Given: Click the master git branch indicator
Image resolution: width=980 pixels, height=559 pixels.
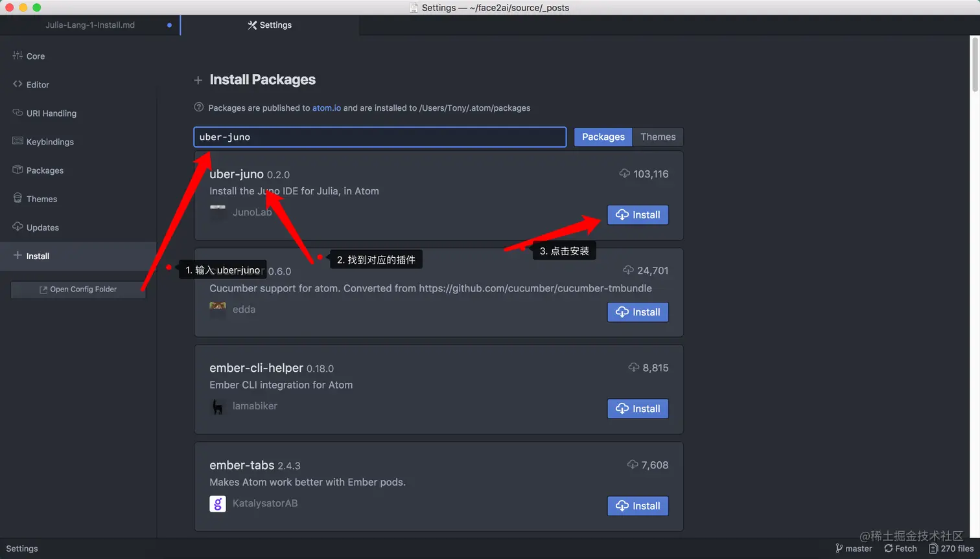Looking at the screenshot, I should click(854, 549).
